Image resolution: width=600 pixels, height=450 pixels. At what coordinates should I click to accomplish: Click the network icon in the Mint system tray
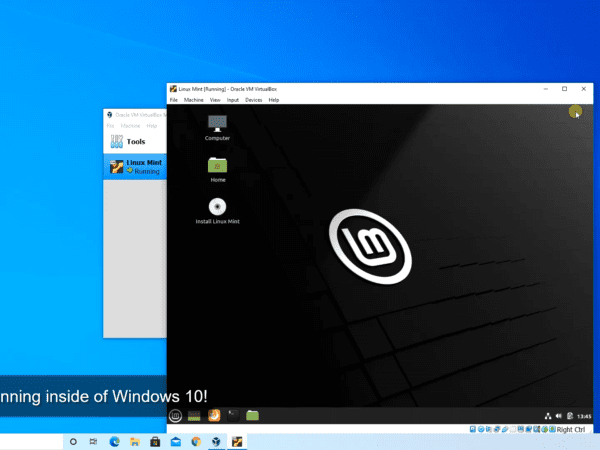pyautogui.click(x=548, y=416)
